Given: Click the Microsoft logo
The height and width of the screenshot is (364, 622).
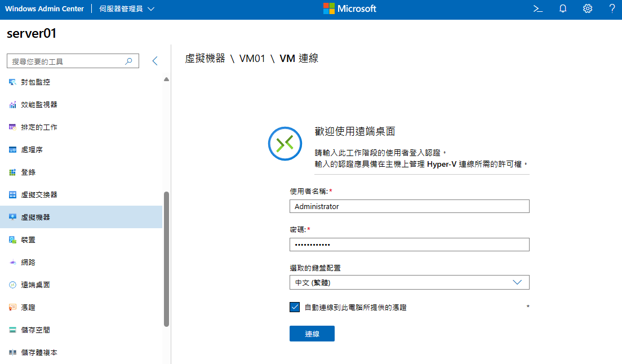Looking at the screenshot, I should 349,8.
